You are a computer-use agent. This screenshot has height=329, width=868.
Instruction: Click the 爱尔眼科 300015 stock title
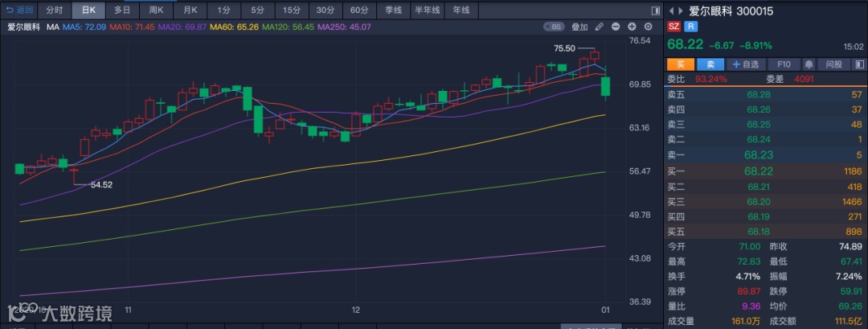731,11
